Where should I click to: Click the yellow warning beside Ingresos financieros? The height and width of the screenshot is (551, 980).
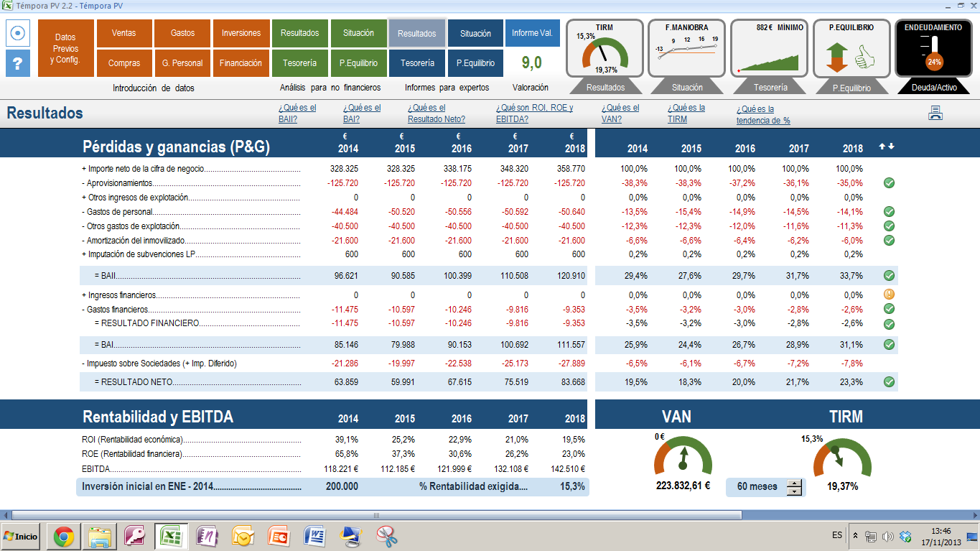(x=889, y=292)
